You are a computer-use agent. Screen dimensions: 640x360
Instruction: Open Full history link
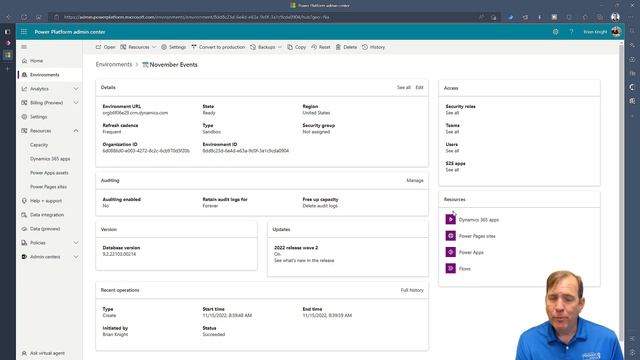(x=412, y=290)
